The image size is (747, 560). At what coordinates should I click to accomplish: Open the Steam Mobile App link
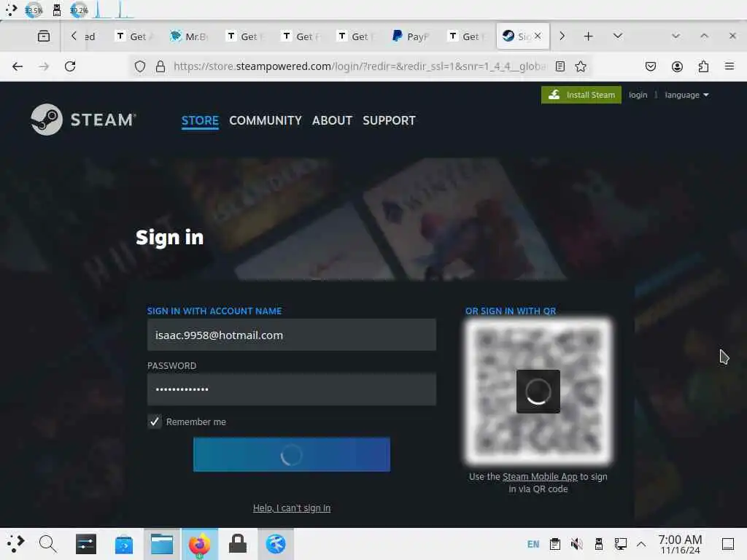[540, 477]
